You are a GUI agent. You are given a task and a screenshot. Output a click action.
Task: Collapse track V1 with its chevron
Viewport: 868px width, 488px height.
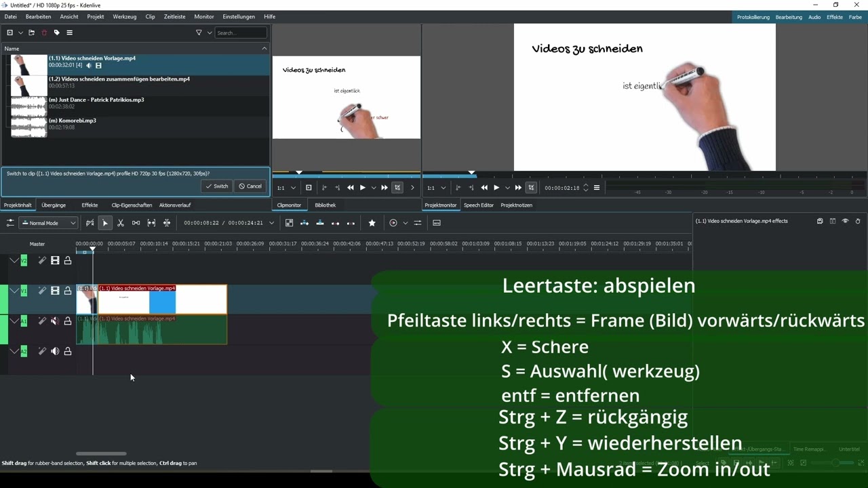point(14,291)
